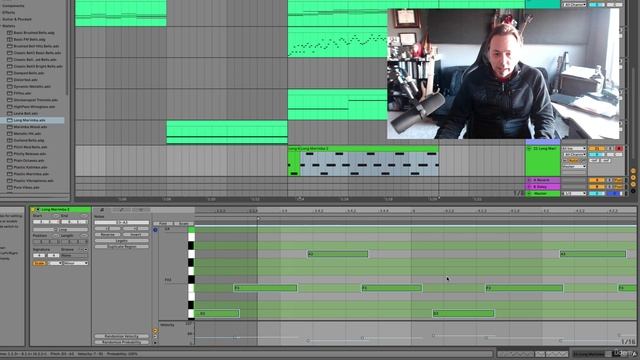Image resolution: width=640 pixels, height=360 pixels.
Task: Select Components category in browser
Action: [13, 6]
